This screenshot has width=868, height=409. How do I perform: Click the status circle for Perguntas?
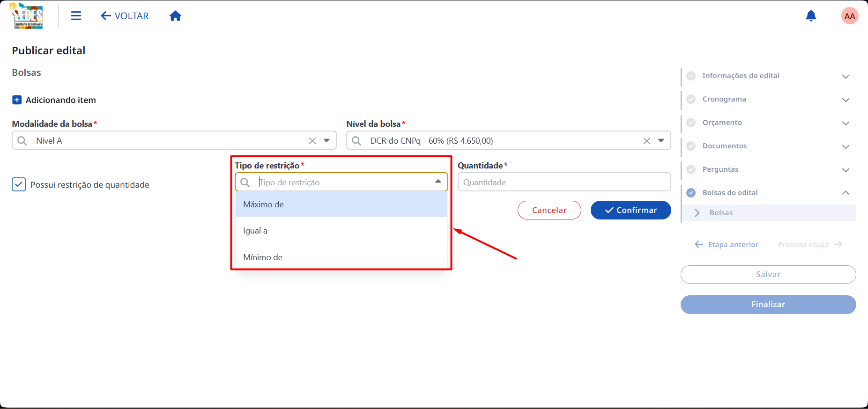point(691,169)
